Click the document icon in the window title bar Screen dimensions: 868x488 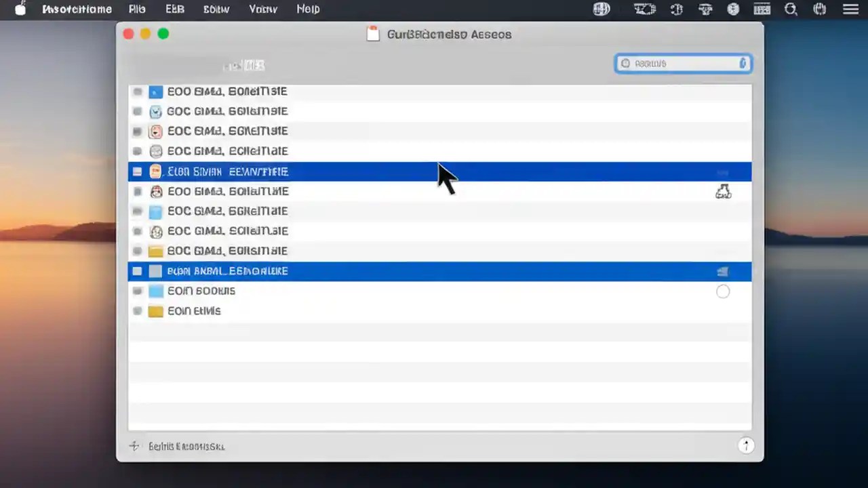tap(373, 34)
